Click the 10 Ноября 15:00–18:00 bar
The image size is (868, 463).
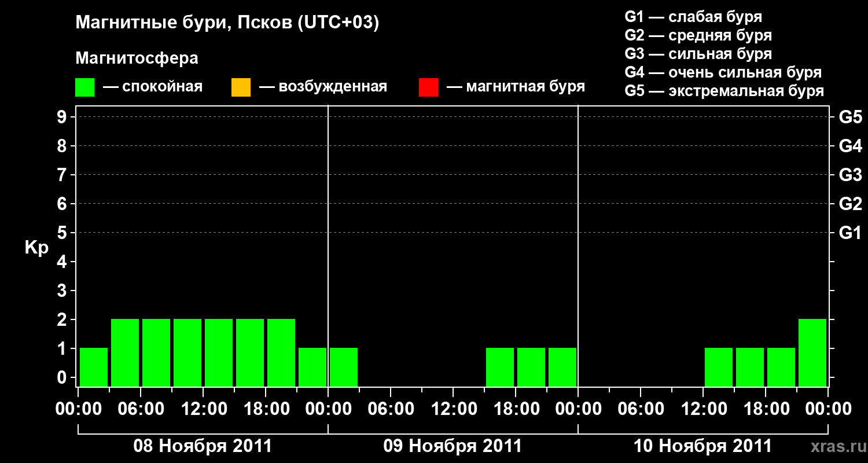tap(750, 367)
